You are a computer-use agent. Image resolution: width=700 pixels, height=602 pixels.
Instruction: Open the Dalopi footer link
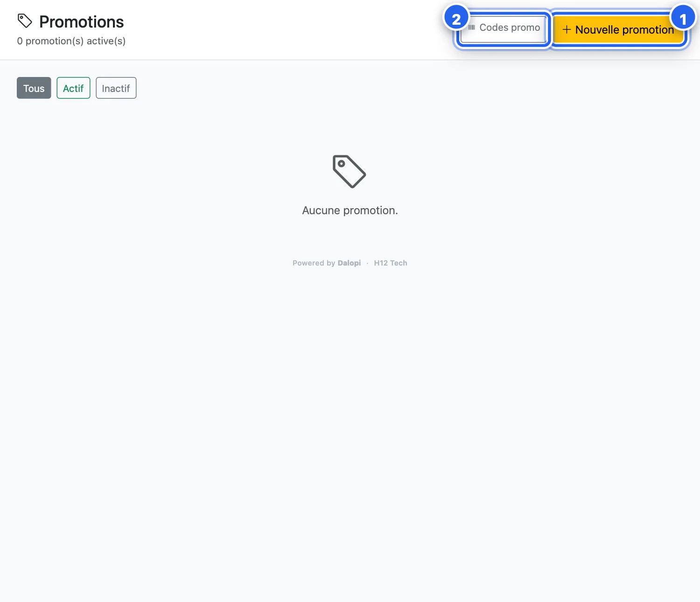(349, 263)
